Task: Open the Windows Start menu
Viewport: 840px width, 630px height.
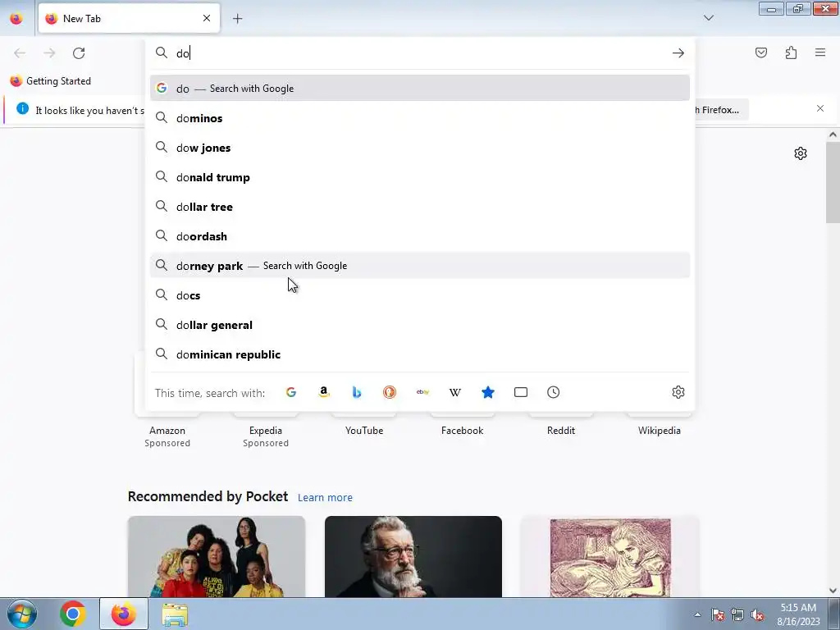Action: (x=22, y=614)
